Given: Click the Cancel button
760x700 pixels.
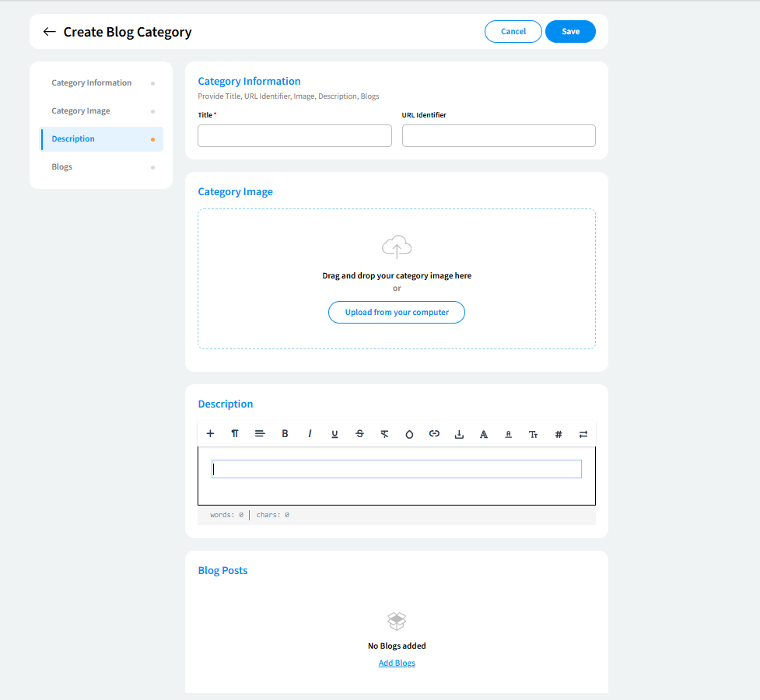Looking at the screenshot, I should pos(513,31).
